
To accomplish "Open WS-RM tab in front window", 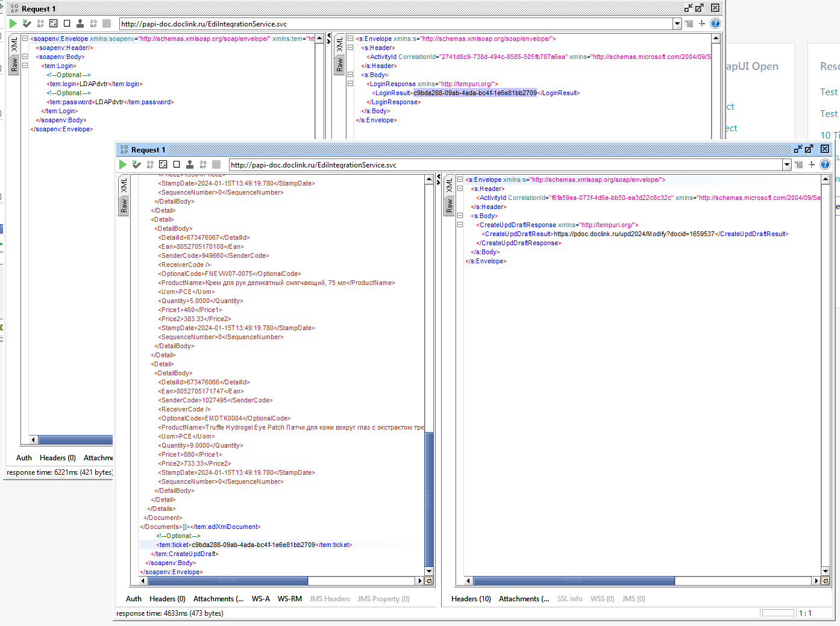I will 290,599.
